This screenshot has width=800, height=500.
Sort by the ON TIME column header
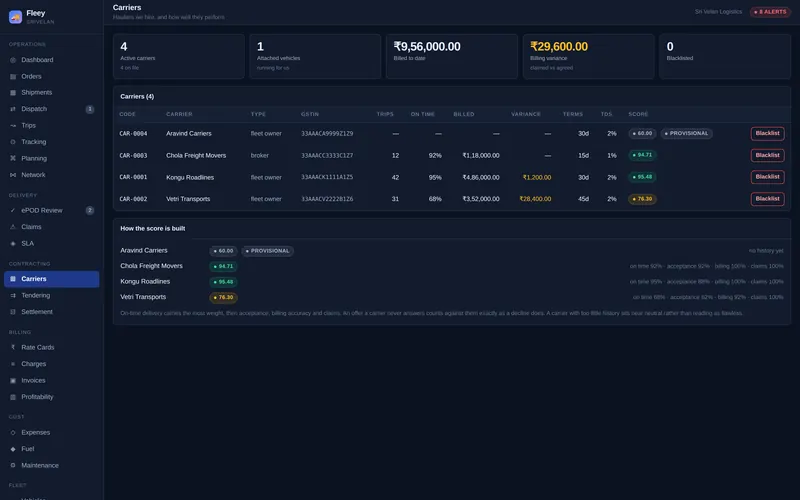422,114
